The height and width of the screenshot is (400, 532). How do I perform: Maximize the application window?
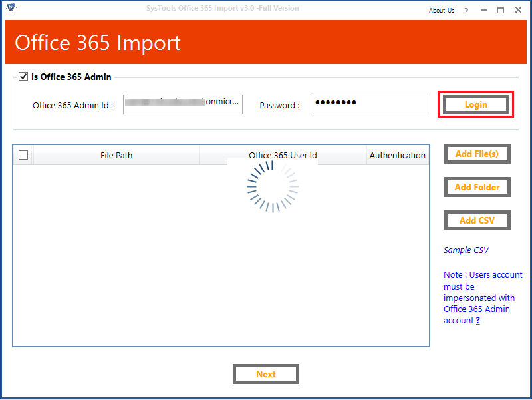(x=500, y=10)
